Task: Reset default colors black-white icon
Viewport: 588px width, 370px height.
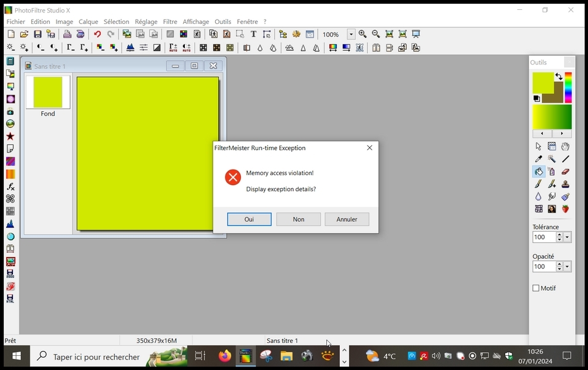Action: (x=536, y=98)
